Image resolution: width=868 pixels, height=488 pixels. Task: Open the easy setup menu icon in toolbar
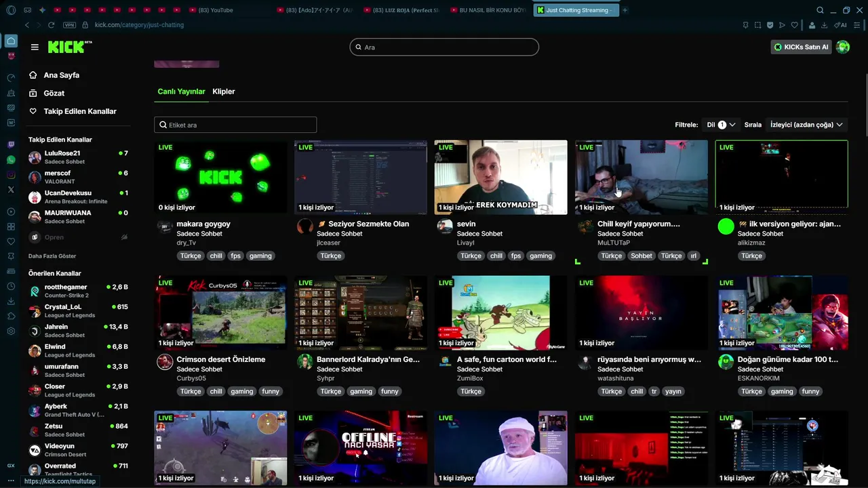856,25
